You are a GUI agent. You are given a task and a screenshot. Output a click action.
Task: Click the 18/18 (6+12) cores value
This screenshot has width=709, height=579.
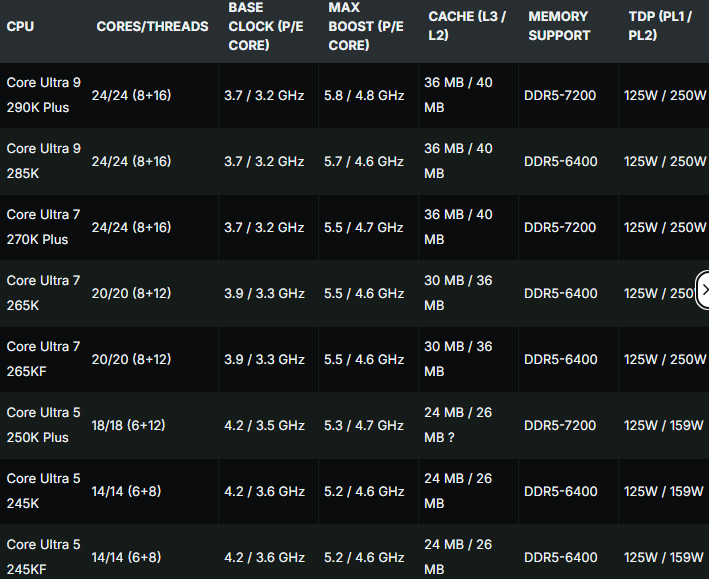coord(128,425)
